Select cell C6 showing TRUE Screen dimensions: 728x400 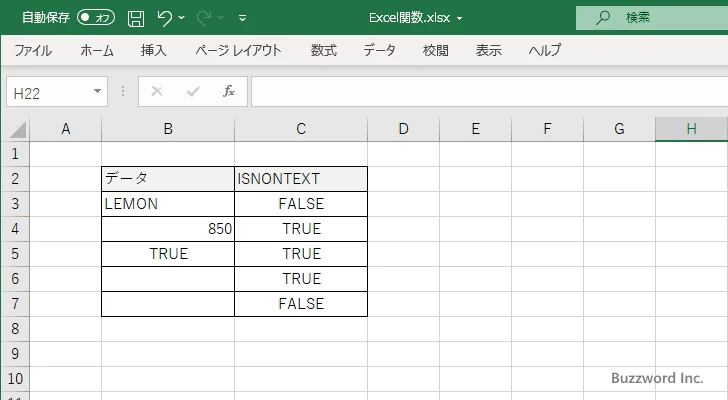pyautogui.click(x=301, y=279)
